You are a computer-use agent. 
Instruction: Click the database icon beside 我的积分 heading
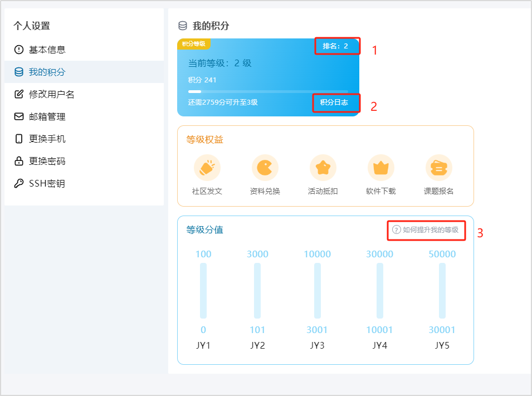tap(183, 26)
